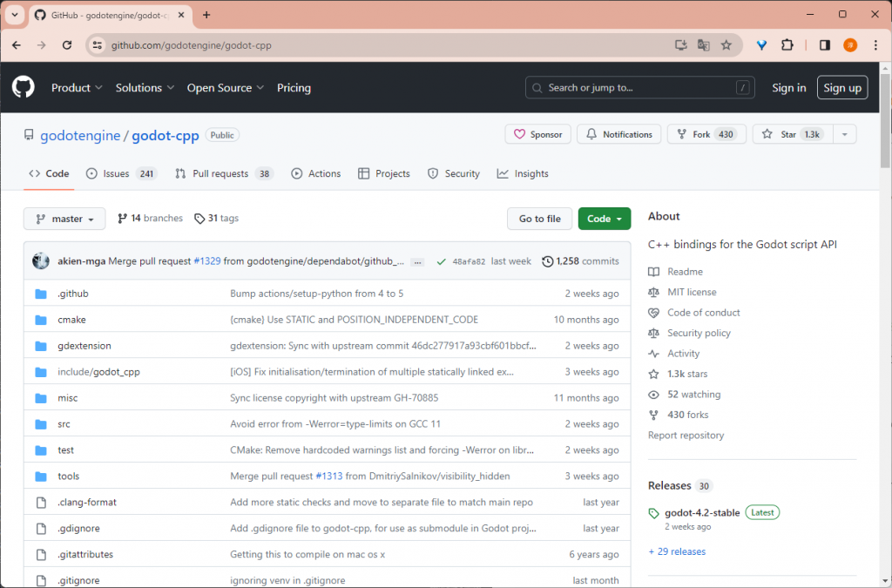This screenshot has height=588, width=892.
Task: Select the Code tab
Action: (49, 174)
